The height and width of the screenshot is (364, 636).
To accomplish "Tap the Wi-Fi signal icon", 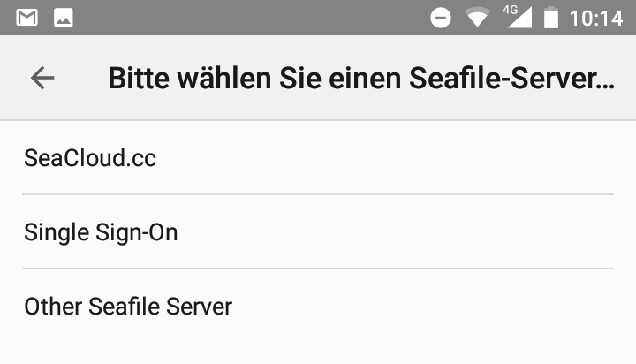I will click(x=478, y=18).
